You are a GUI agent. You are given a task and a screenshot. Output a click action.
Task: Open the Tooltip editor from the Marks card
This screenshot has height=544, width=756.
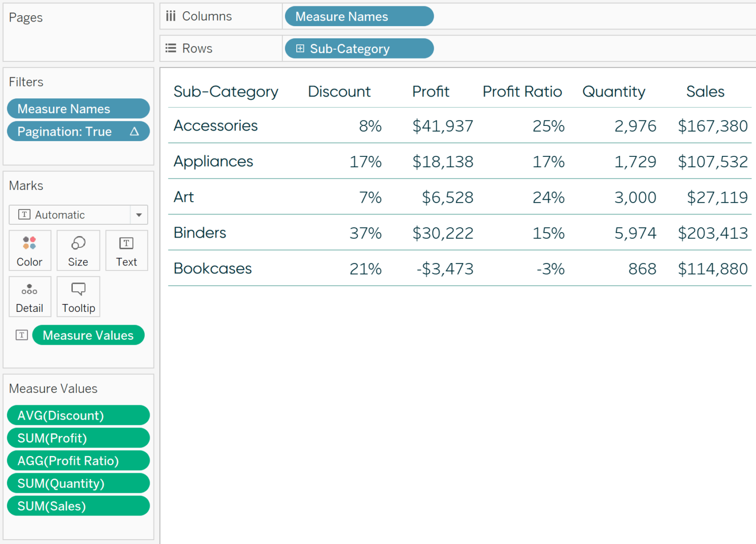pos(78,297)
